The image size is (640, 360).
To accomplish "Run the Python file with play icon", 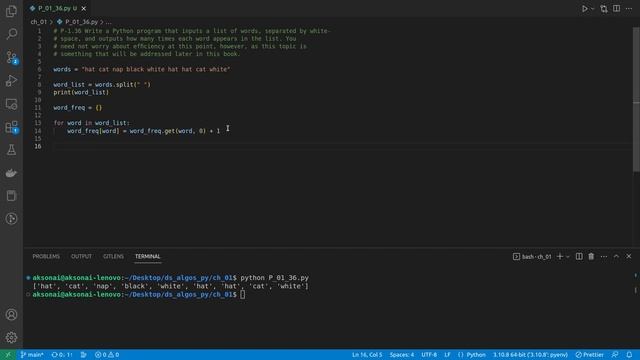I will click(584, 9).
